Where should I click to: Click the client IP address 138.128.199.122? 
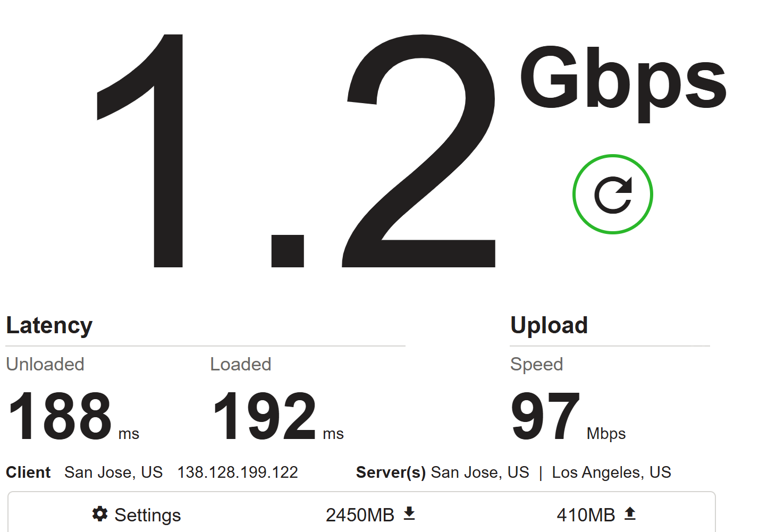238,472
